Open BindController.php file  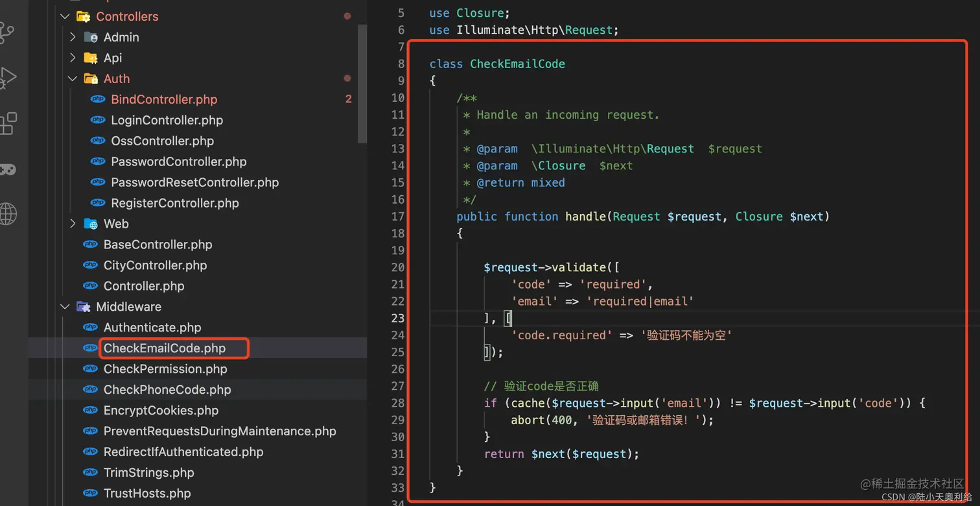point(164,99)
